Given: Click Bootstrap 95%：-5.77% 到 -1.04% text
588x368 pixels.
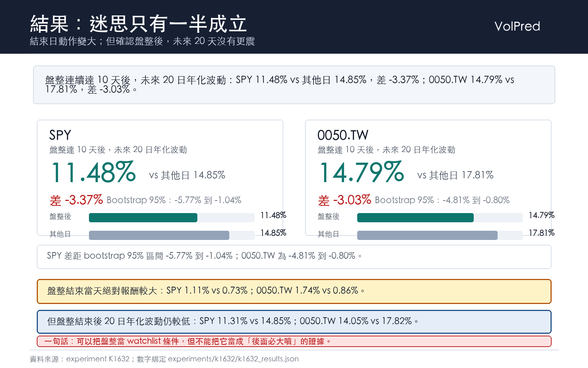Looking at the screenshot, I should click(174, 200).
